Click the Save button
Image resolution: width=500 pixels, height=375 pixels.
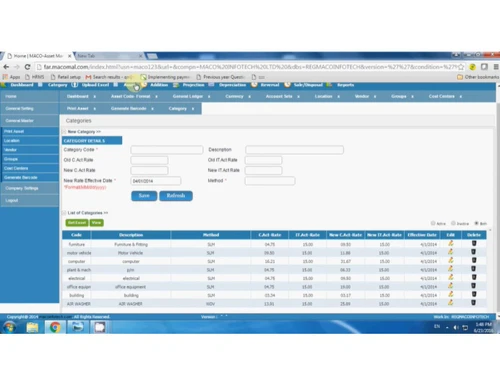[144, 196]
